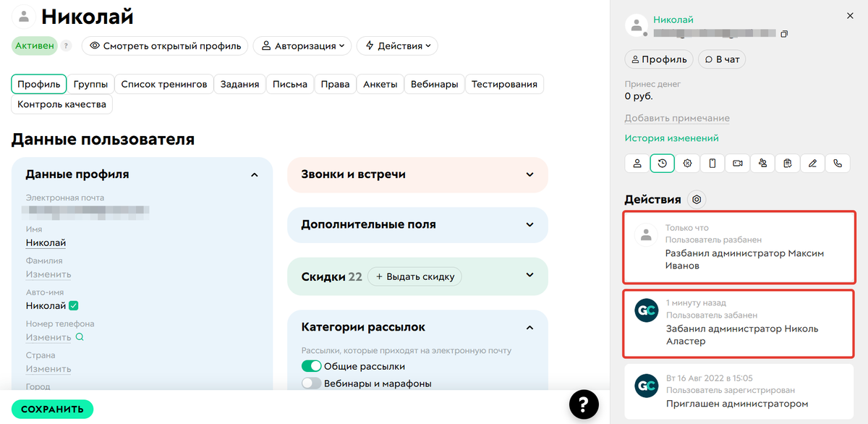Screen dimensions: 868x424
Task: Select the clipboard with checkmark icon
Action: [x=787, y=163]
